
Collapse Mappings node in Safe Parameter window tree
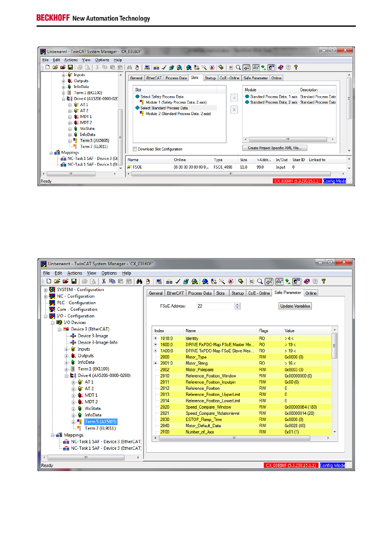click(53, 435)
